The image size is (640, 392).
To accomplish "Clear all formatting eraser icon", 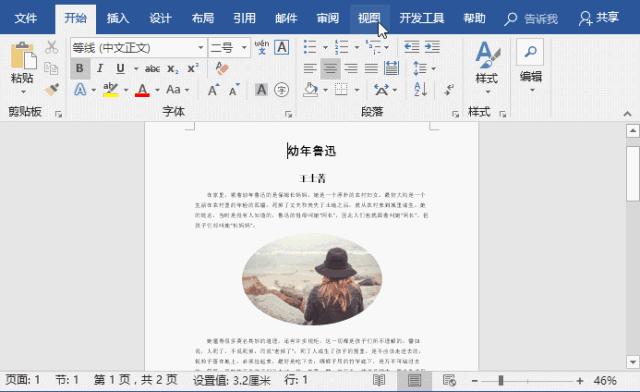I will pos(222,68).
